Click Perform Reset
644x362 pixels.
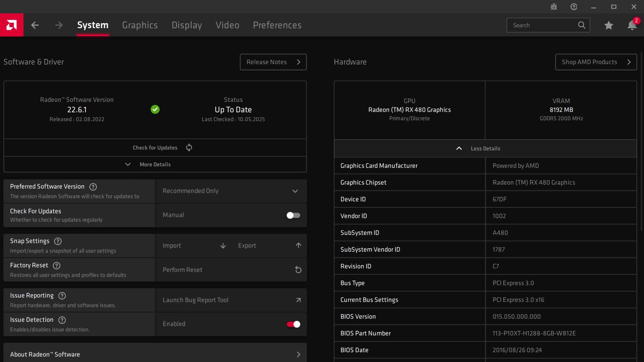(x=231, y=270)
